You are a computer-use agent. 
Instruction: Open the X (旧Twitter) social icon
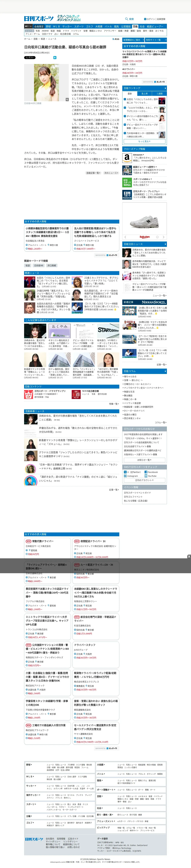pos(125,472)
